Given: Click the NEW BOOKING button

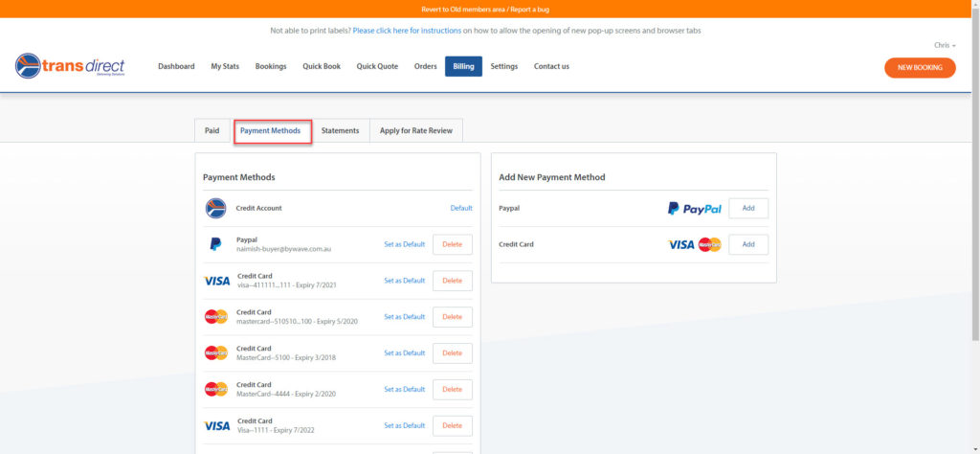Looking at the screenshot, I should (920, 68).
